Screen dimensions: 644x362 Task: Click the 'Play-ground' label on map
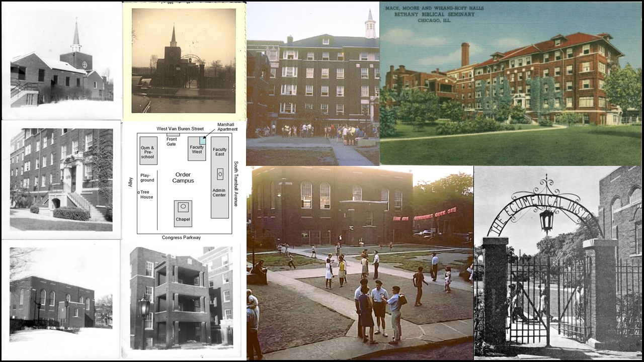(x=147, y=178)
